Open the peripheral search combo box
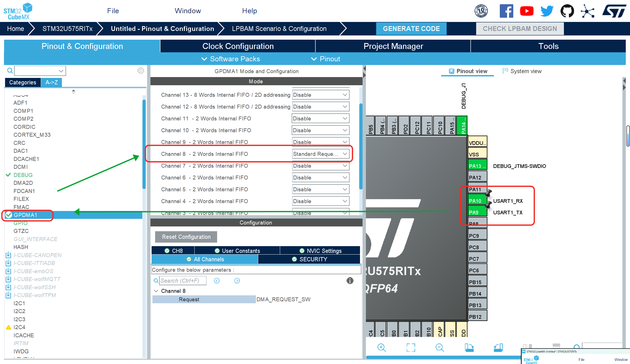This screenshot has height=364, width=630. (x=40, y=71)
